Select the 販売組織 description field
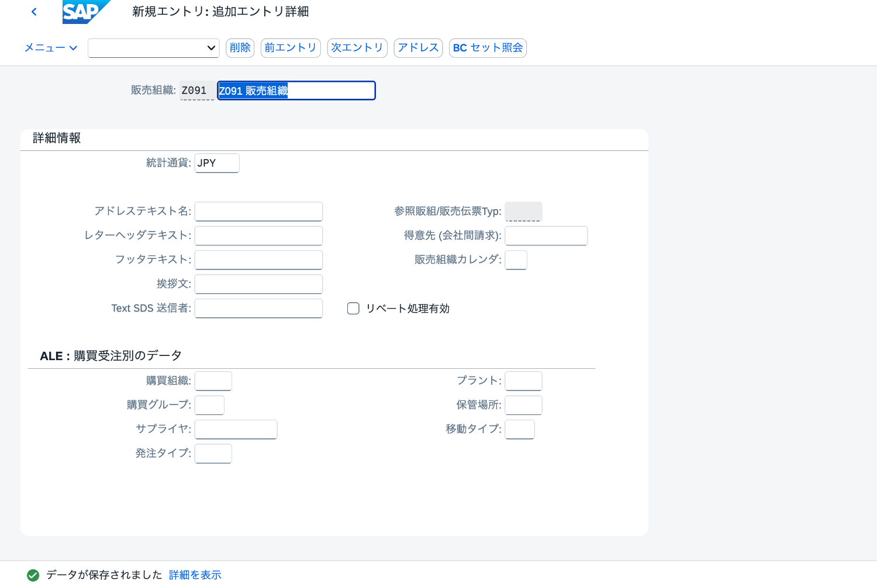This screenshot has width=877, height=588. (296, 91)
